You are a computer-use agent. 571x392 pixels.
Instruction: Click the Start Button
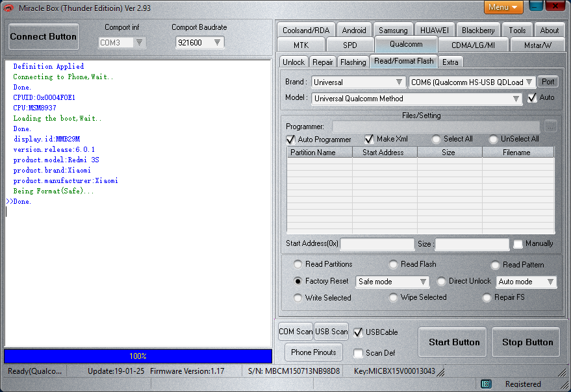point(453,342)
